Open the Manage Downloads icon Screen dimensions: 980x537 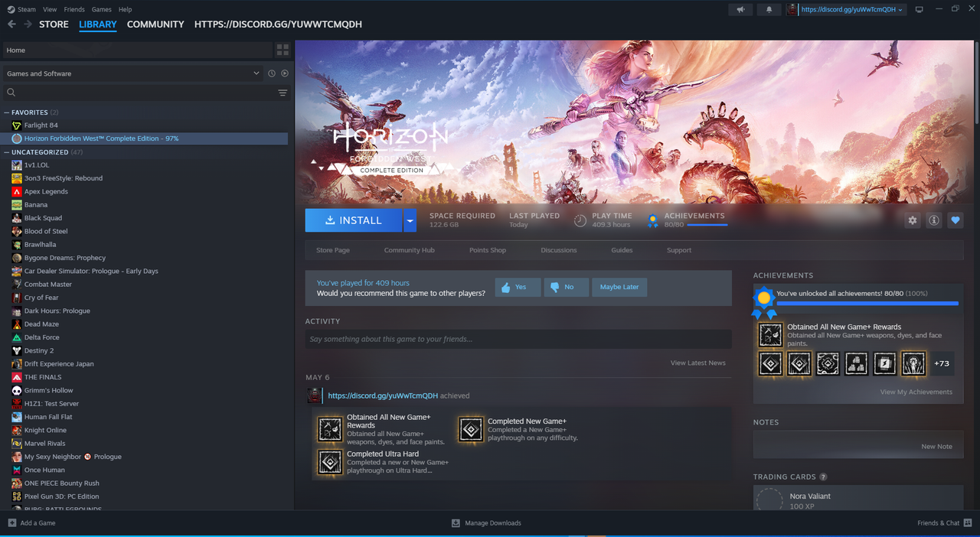(456, 523)
